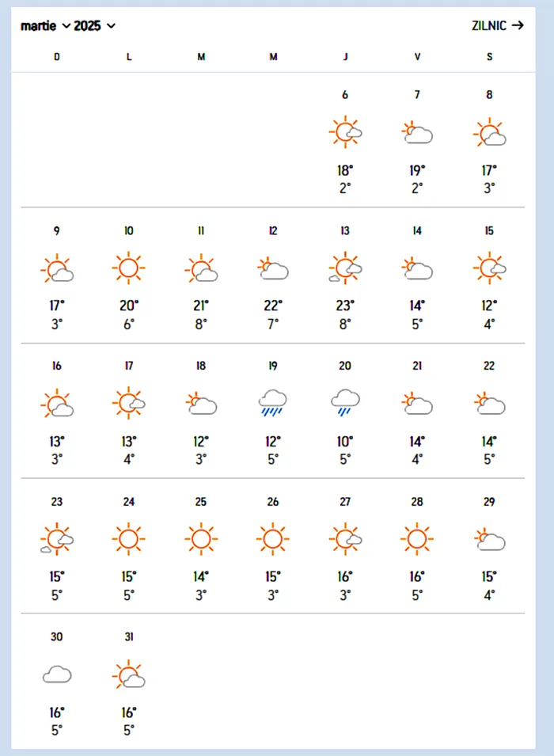Open day 8 forecast cell number
Screen dimensions: 554x756
point(489,95)
